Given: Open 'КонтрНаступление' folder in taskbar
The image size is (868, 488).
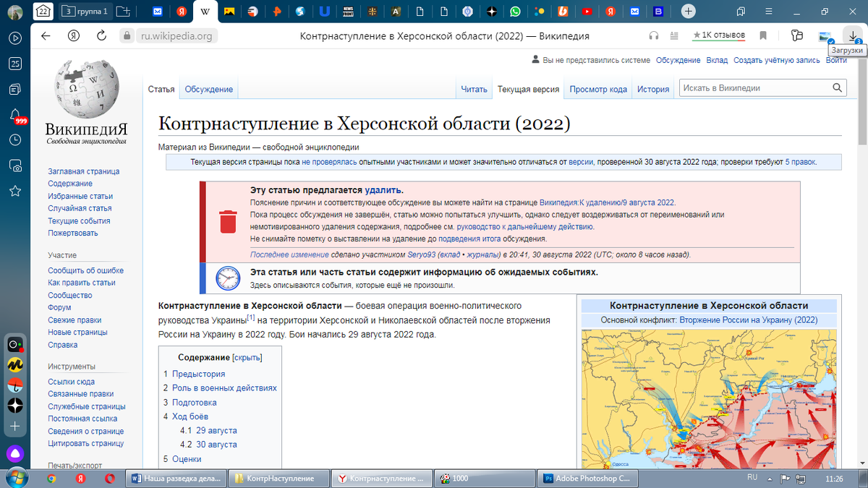Looking at the screenshot, I should 280,479.
